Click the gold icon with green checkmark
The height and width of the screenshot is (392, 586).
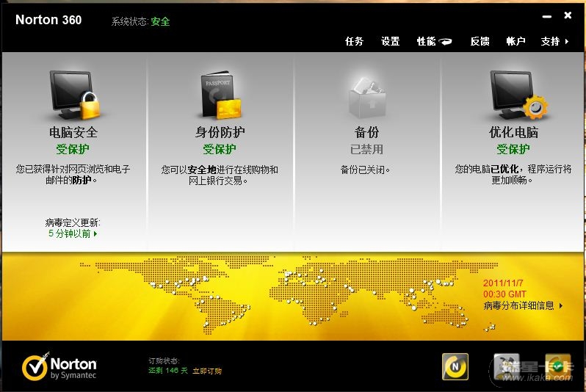[x=557, y=366]
